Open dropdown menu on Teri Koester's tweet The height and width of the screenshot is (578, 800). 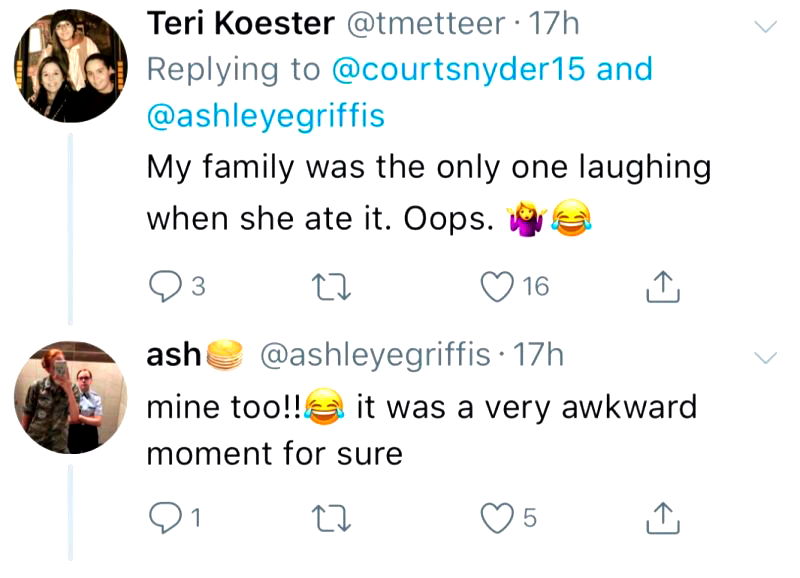pyautogui.click(x=764, y=28)
